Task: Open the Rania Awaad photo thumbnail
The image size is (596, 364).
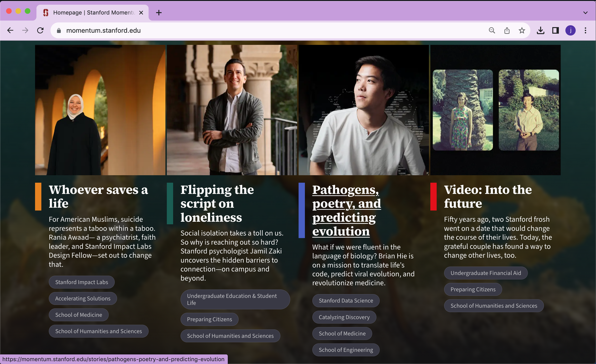Action: coord(100,110)
